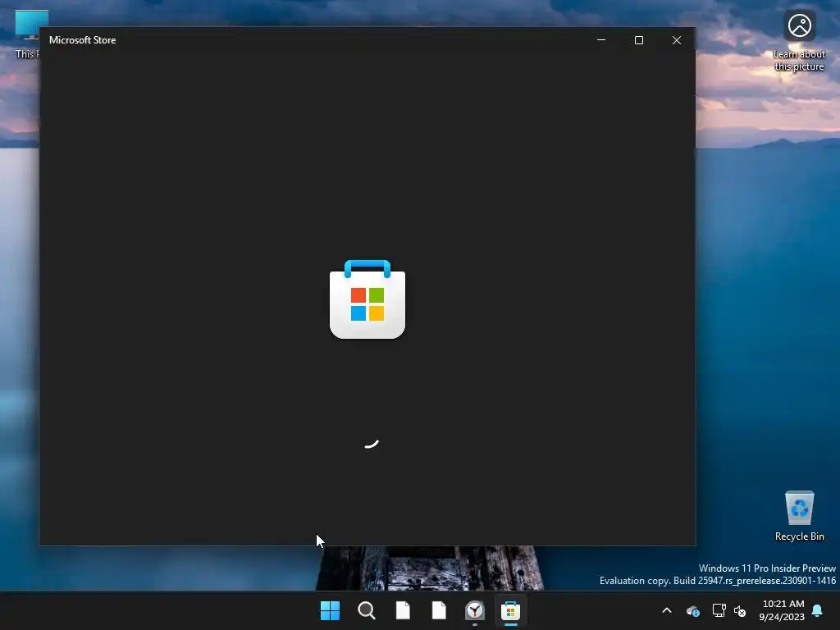Select the This PC desktop icon
Image resolution: width=840 pixels, height=630 pixels.
click(27, 34)
